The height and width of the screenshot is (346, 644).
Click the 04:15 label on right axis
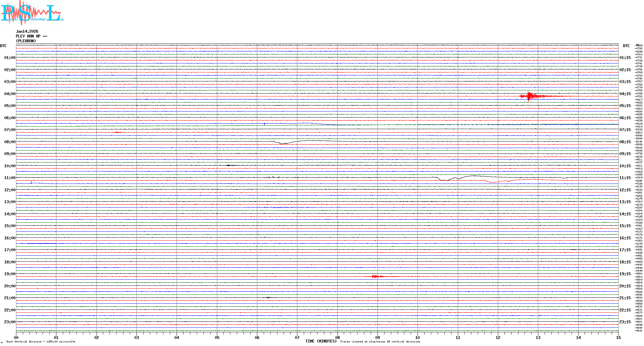(625, 94)
